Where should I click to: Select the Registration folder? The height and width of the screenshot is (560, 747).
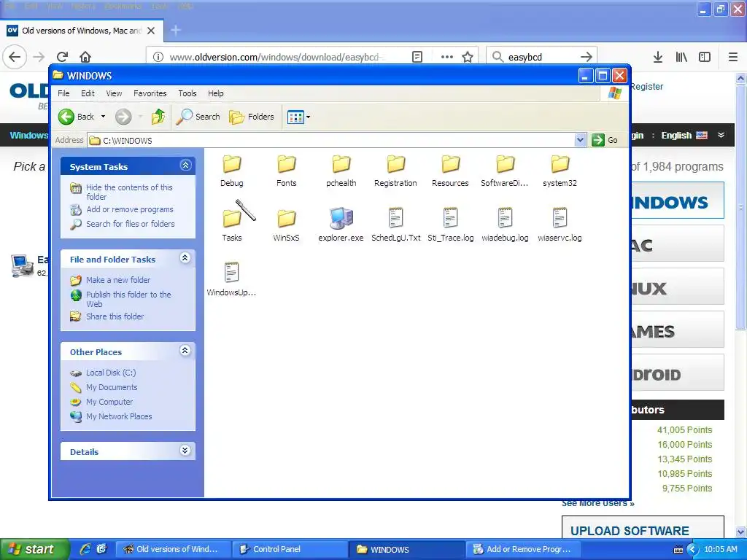pos(395,171)
